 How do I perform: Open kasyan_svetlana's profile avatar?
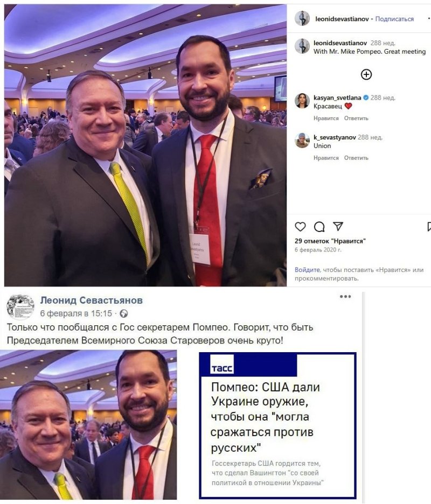point(302,101)
